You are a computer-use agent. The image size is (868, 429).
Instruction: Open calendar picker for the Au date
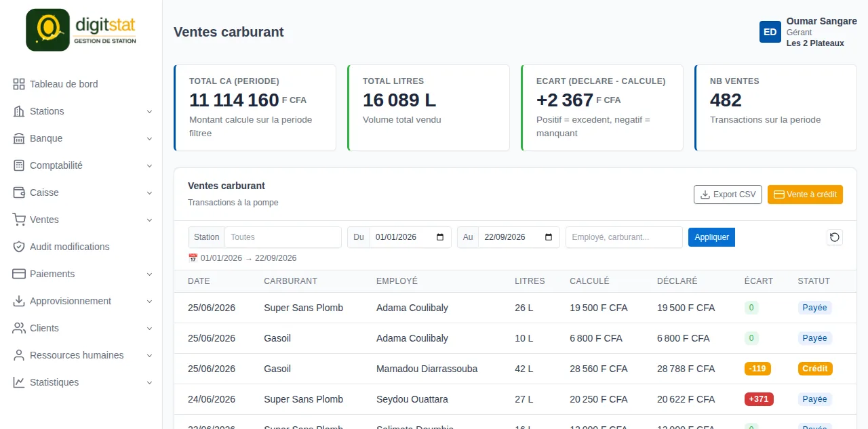[549, 237]
